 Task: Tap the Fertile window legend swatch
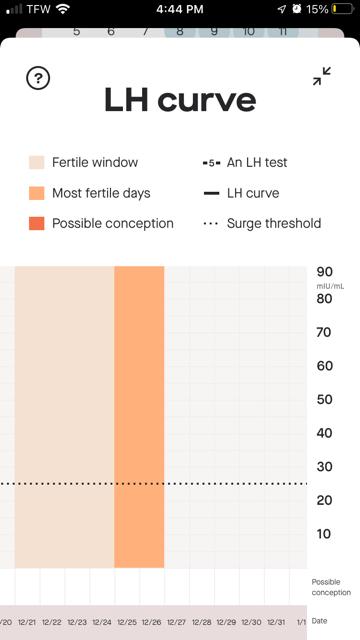36,162
